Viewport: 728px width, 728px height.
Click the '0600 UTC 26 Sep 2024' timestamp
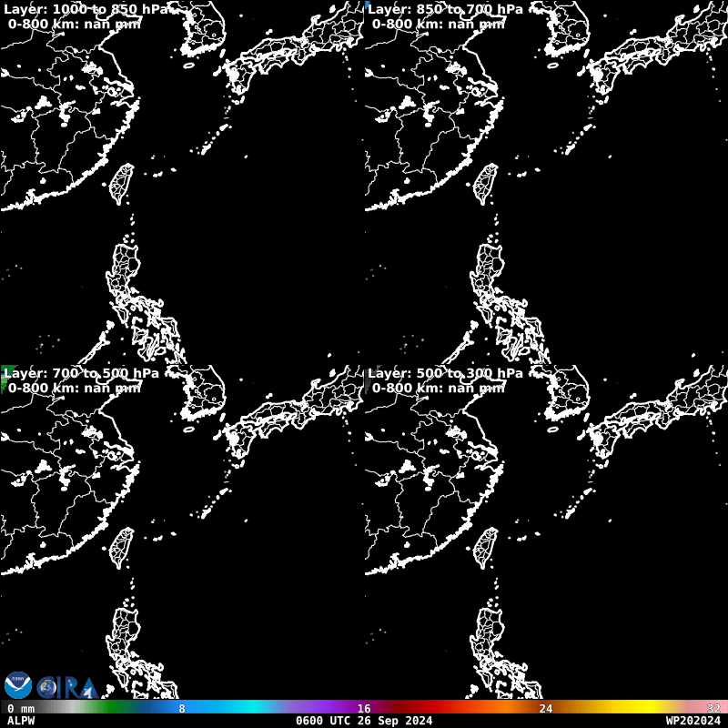click(x=364, y=721)
